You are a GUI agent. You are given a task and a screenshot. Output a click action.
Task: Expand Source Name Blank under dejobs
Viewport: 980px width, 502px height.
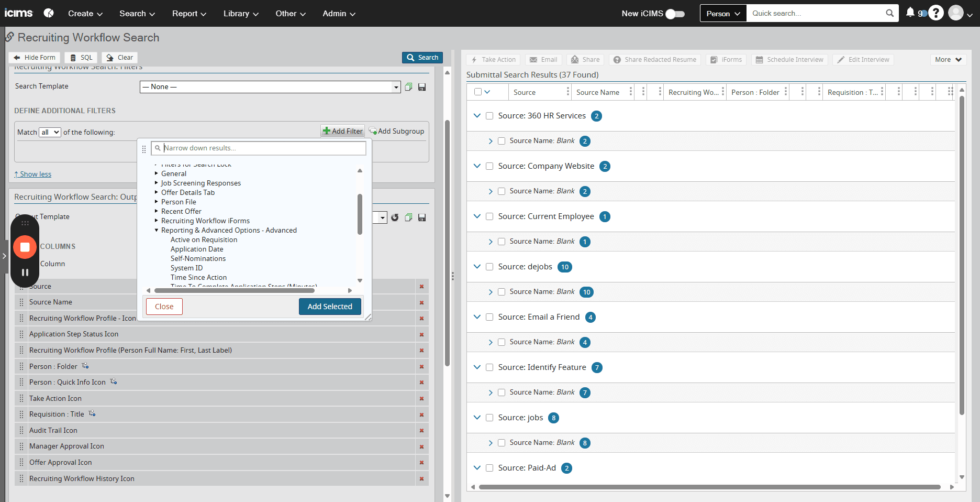coord(491,292)
